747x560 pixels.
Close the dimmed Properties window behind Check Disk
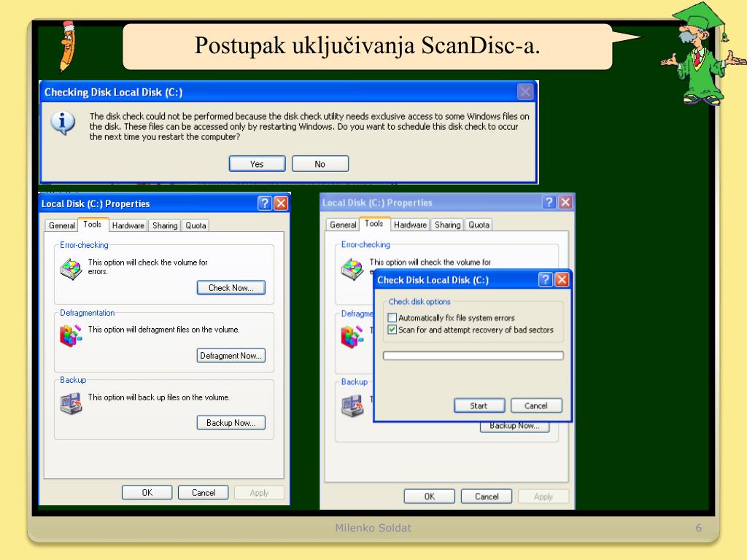[x=565, y=203]
